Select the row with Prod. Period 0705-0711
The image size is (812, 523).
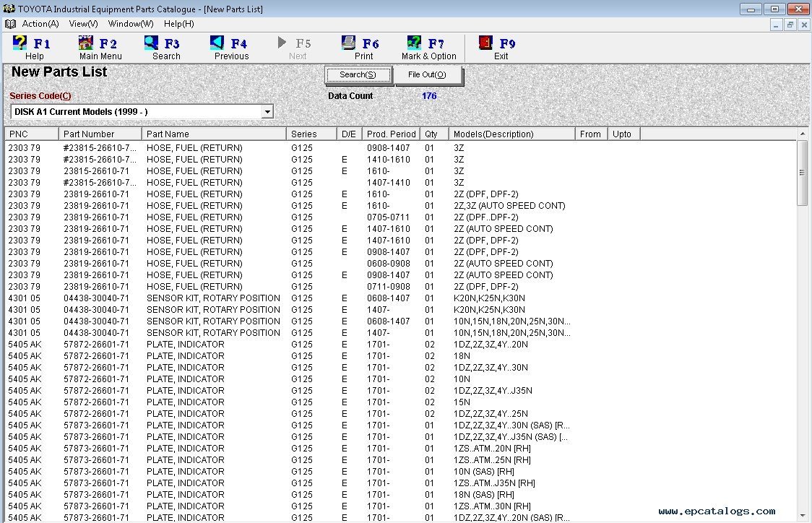400,217
